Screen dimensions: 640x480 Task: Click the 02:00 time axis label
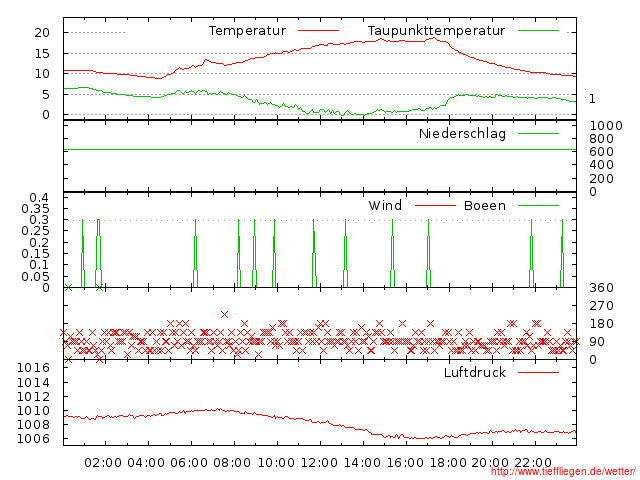(x=103, y=463)
